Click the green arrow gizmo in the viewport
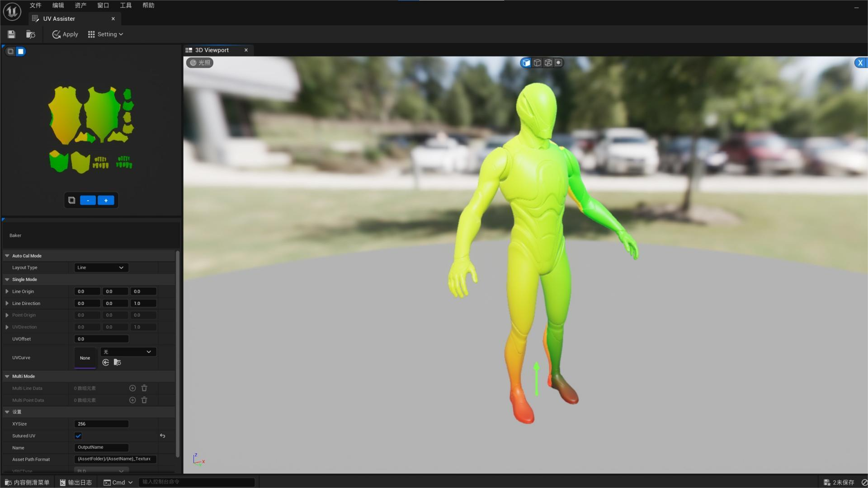868x488 pixels. click(537, 379)
